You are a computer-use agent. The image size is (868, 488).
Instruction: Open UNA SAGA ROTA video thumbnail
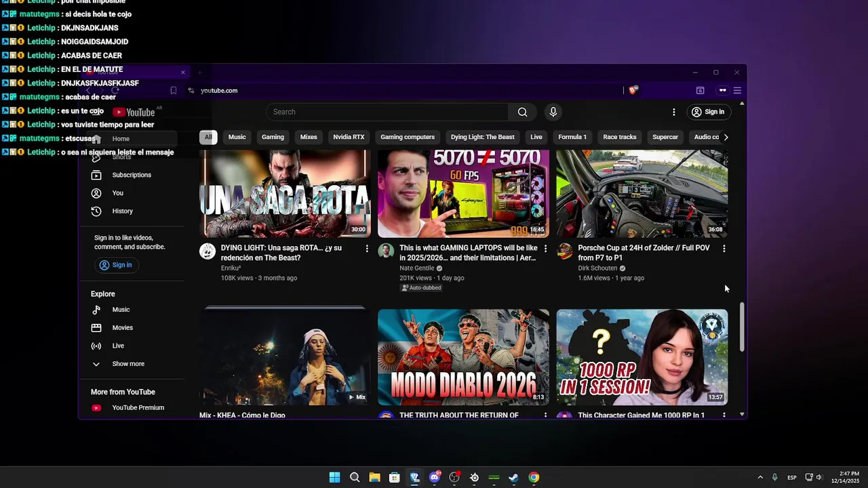coord(285,193)
